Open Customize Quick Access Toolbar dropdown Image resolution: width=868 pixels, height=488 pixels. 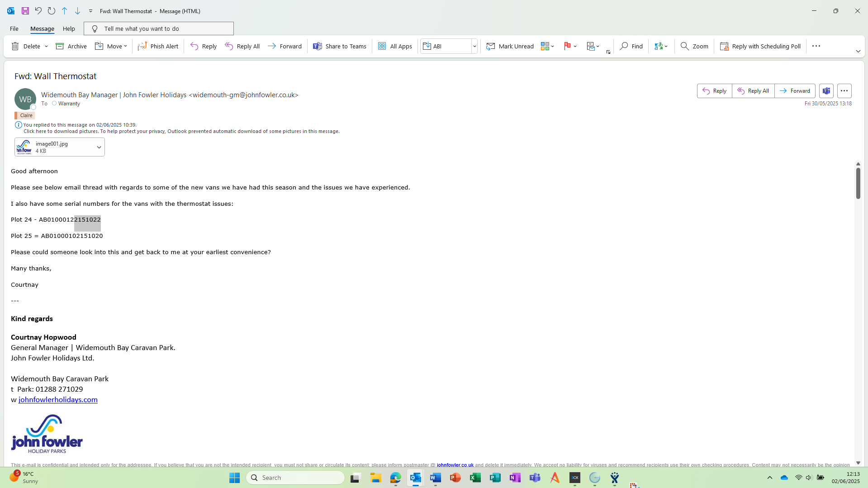pos(90,11)
